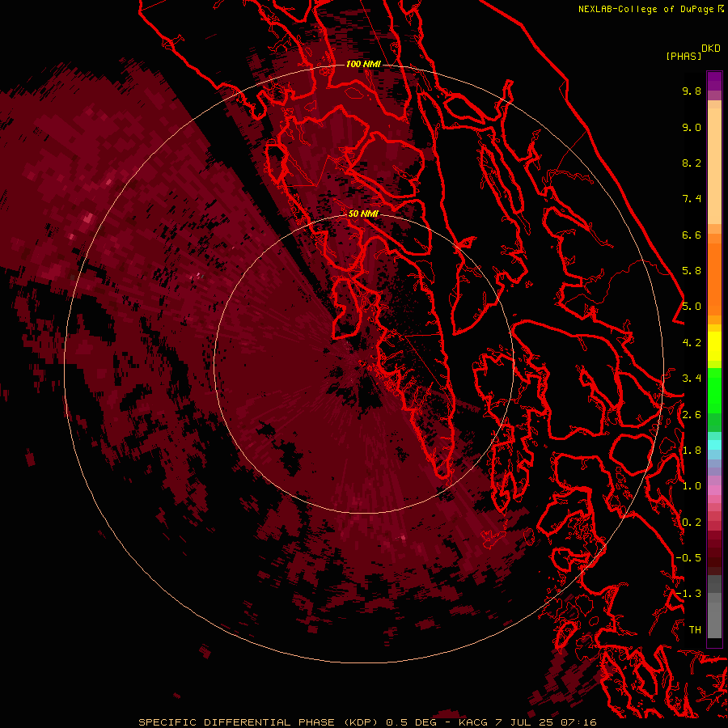Click the 1.0 scale value
728x728 pixels.
pos(692,486)
